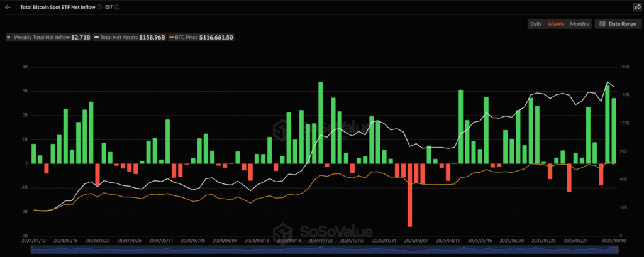This screenshot has height=257, width=644.
Task: Click info icon beside Total Bitcoin Spot ETF title
Action: point(99,7)
